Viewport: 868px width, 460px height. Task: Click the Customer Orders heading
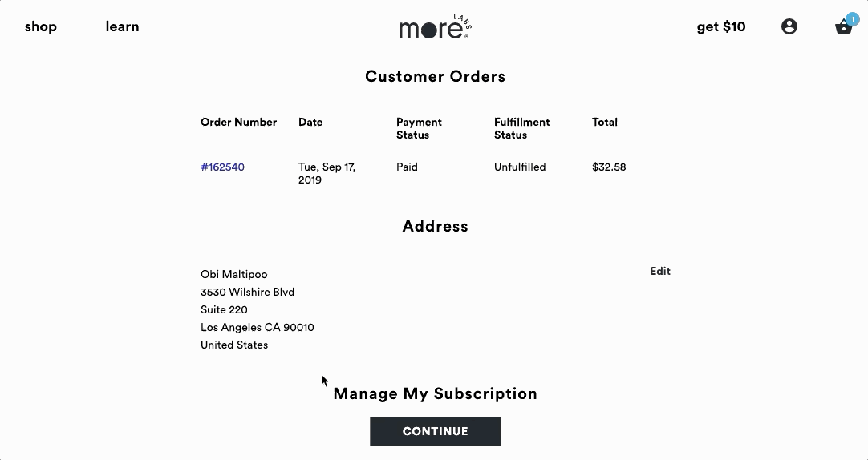(x=435, y=77)
